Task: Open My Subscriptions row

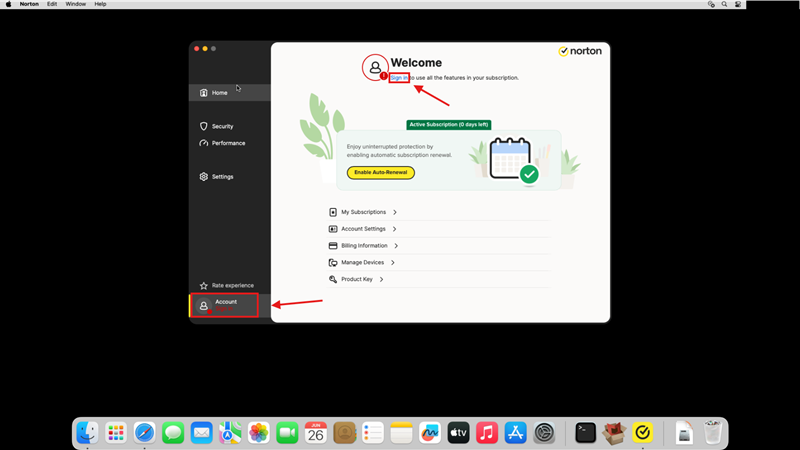Action: tap(439, 212)
